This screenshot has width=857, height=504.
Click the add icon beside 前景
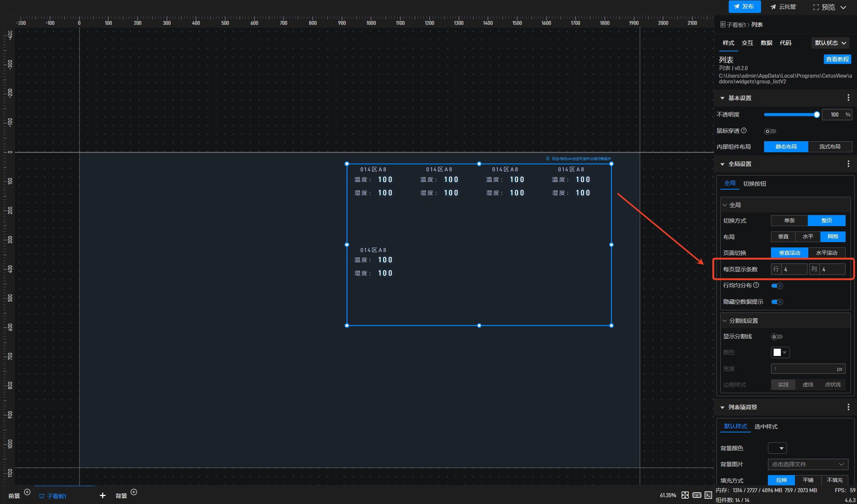click(x=27, y=492)
